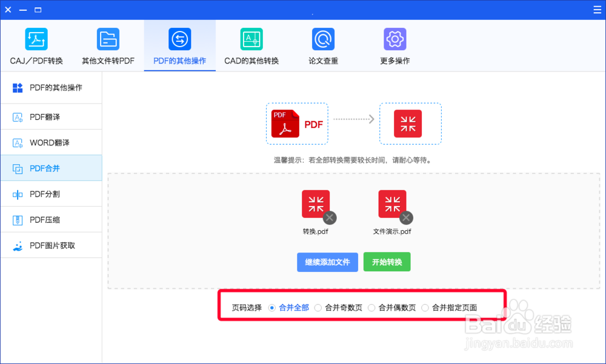Start conversion with the 开始转换 button

point(387,262)
